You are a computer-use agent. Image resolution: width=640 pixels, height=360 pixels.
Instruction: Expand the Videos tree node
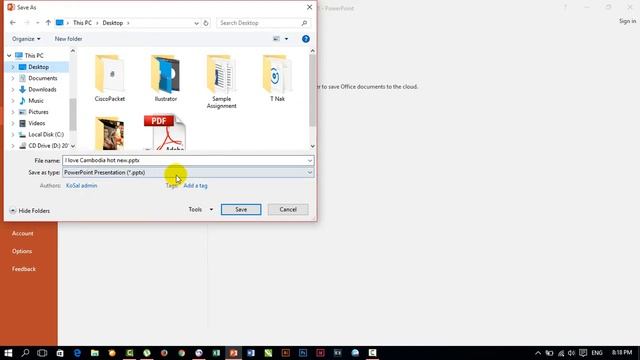tap(13, 123)
